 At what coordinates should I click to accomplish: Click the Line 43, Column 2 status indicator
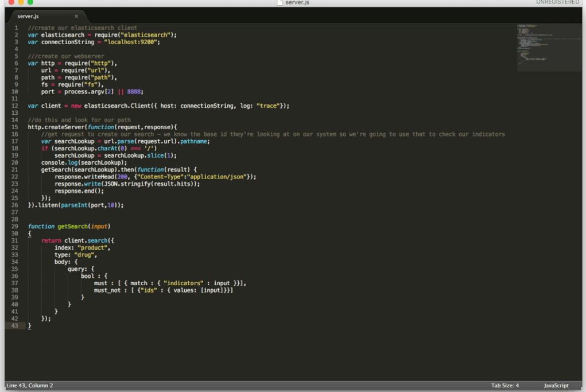[30, 385]
